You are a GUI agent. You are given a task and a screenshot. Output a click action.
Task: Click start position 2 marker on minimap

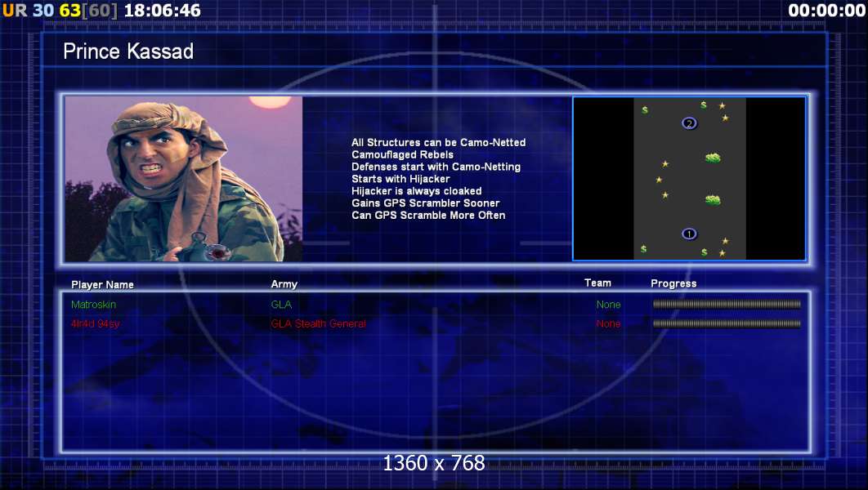[x=689, y=123]
